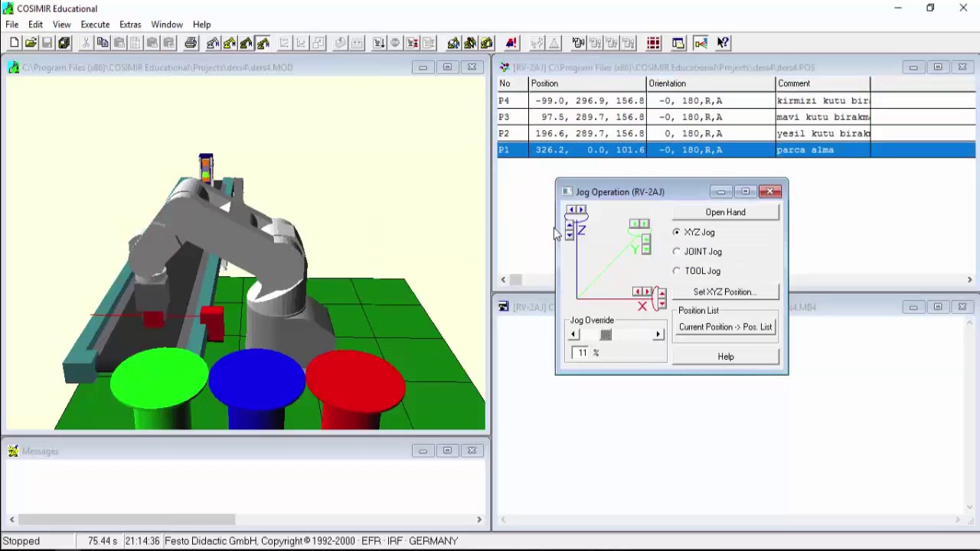Open the Edit menu
The width and height of the screenshot is (980, 551).
[35, 24]
